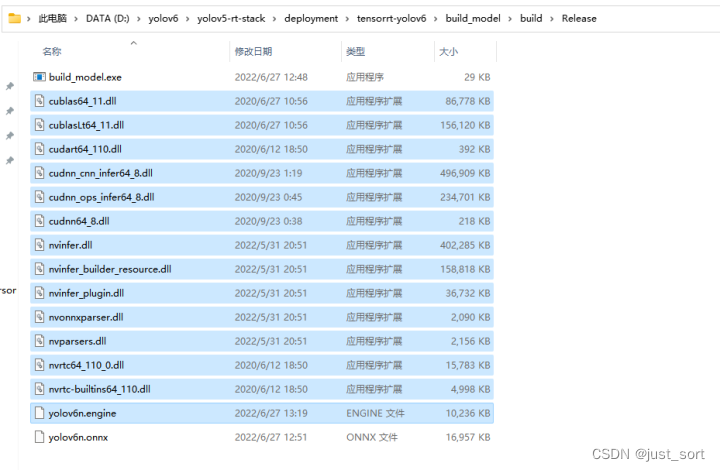This screenshot has height=471, width=720.
Task: Click the nvonnxparser.dll file icon
Action: 39,317
